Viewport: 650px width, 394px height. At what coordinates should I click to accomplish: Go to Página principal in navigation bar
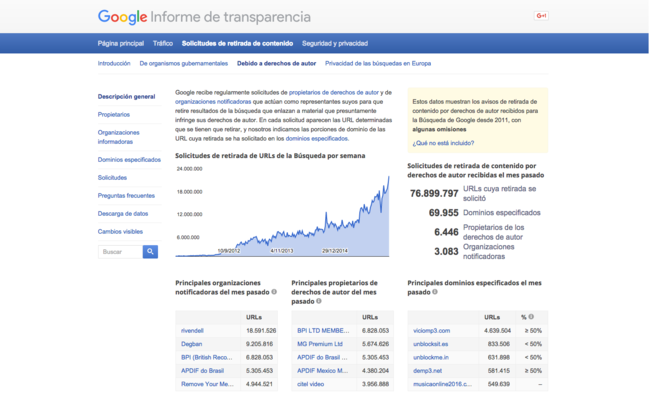(121, 43)
